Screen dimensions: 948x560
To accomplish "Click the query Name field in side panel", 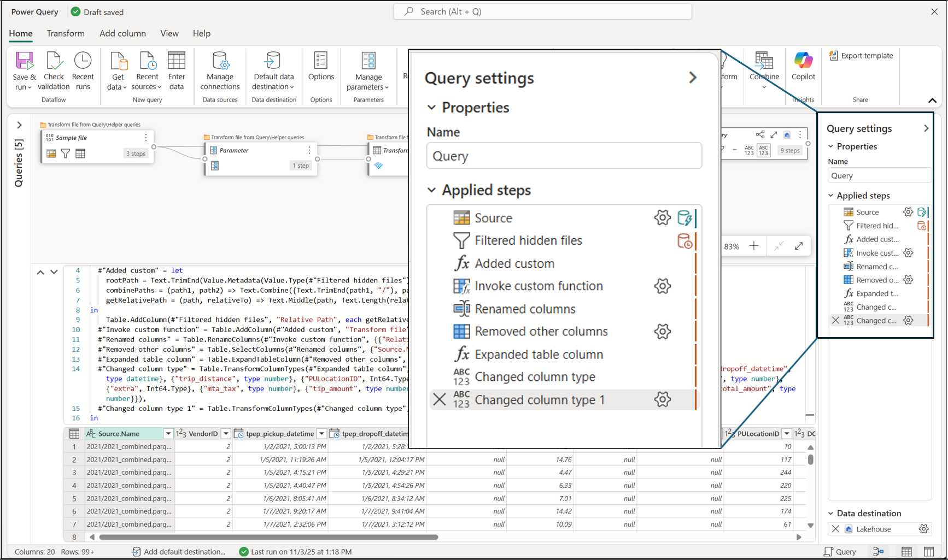I will pos(879,175).
